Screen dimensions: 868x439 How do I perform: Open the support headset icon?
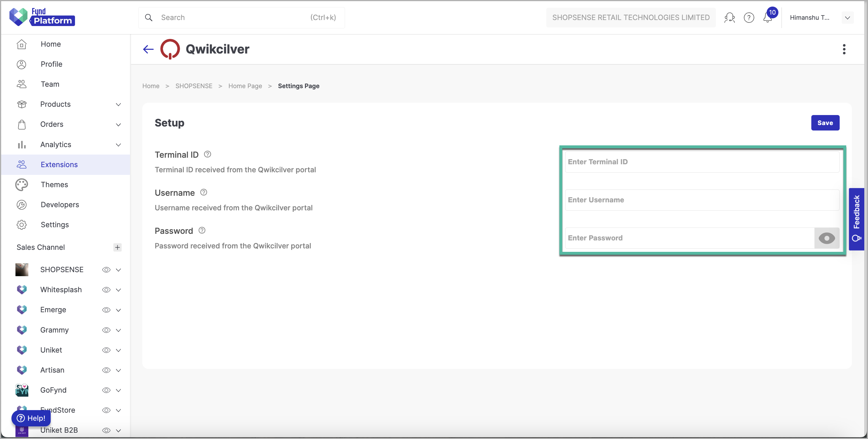click(x=729, y=17)
